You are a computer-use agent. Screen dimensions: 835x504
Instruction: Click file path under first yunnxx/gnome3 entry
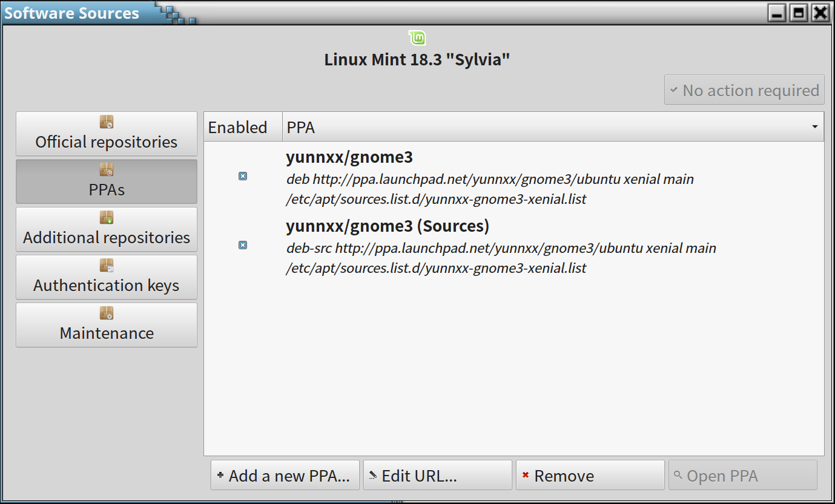(x=436, y=199)
